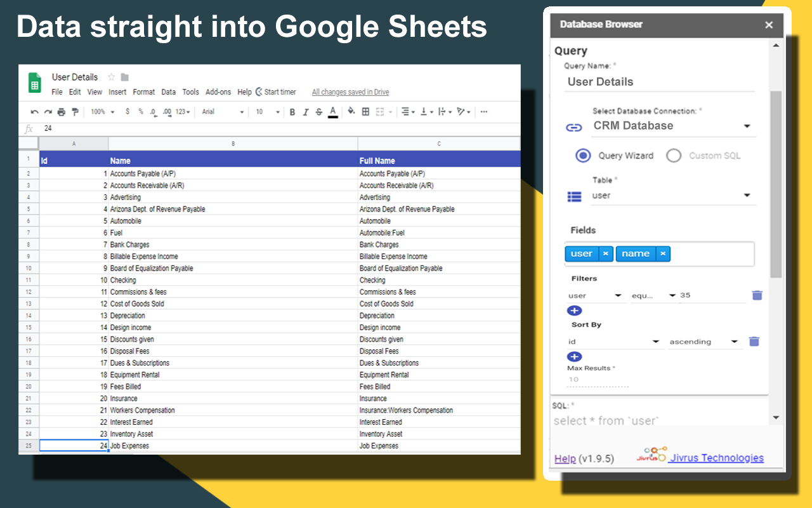
Task: Select the Print icon in the toolbar
Action: tap(61, 112)
